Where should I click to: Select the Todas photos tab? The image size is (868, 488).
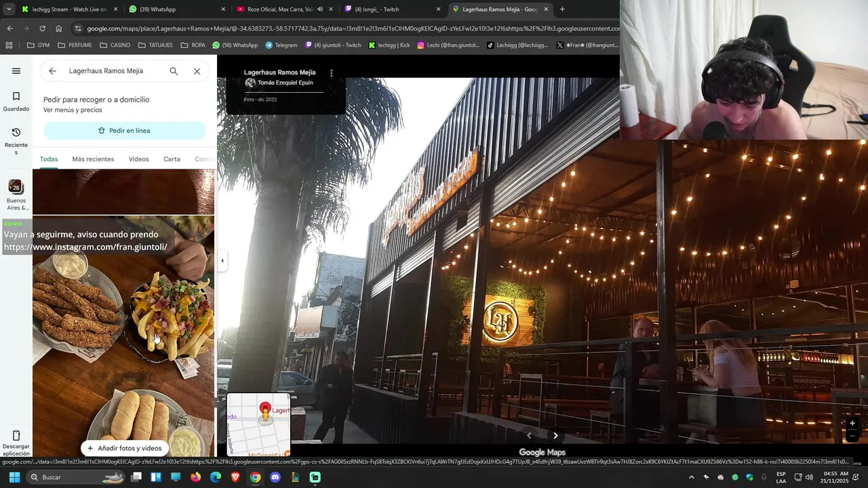49,159
